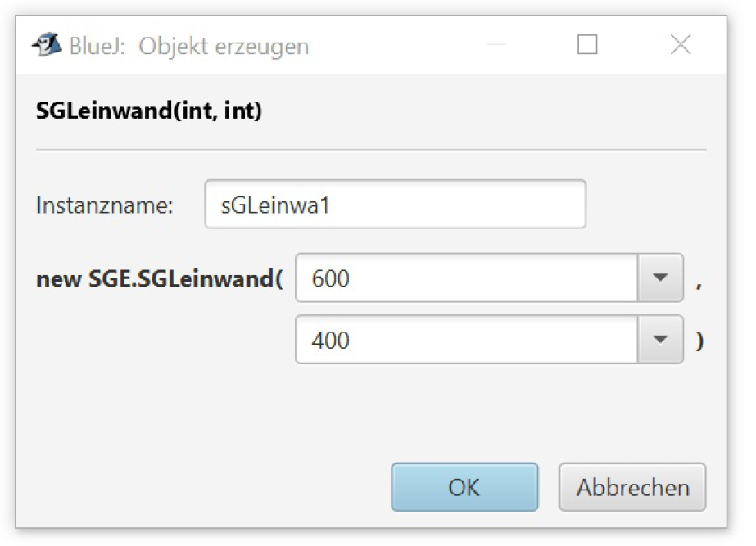Cancel with the Abbrechen button
Screen dimensions: 756x546
click(632, 487)
